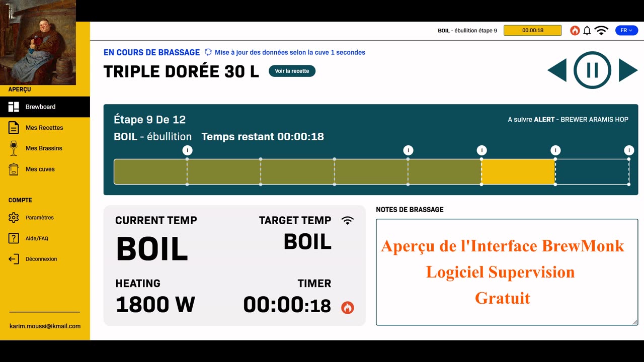Click the flame heating icon in top bar
The height and width of the screenshot is (362, 644).
click(x=575, y=31)
